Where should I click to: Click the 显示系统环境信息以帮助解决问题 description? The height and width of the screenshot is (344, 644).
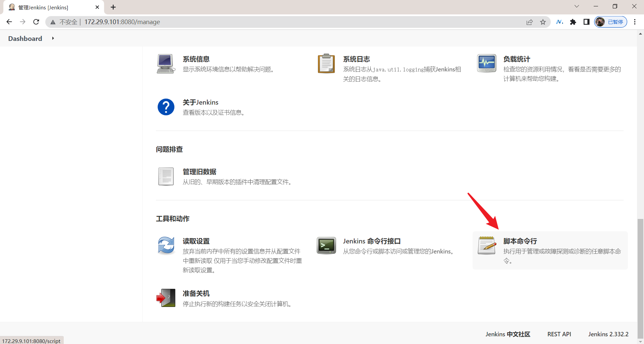(228, 69)
